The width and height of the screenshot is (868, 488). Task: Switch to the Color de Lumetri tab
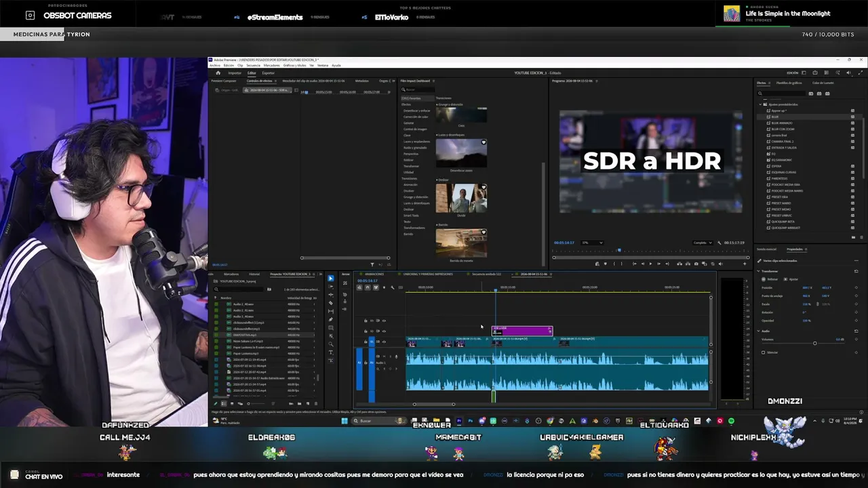(823, 83)
